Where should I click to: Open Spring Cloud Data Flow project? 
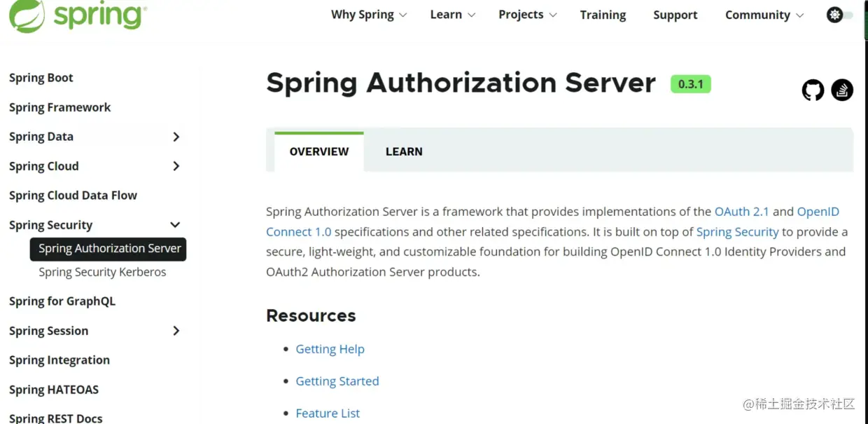click(x=73, y=196)
